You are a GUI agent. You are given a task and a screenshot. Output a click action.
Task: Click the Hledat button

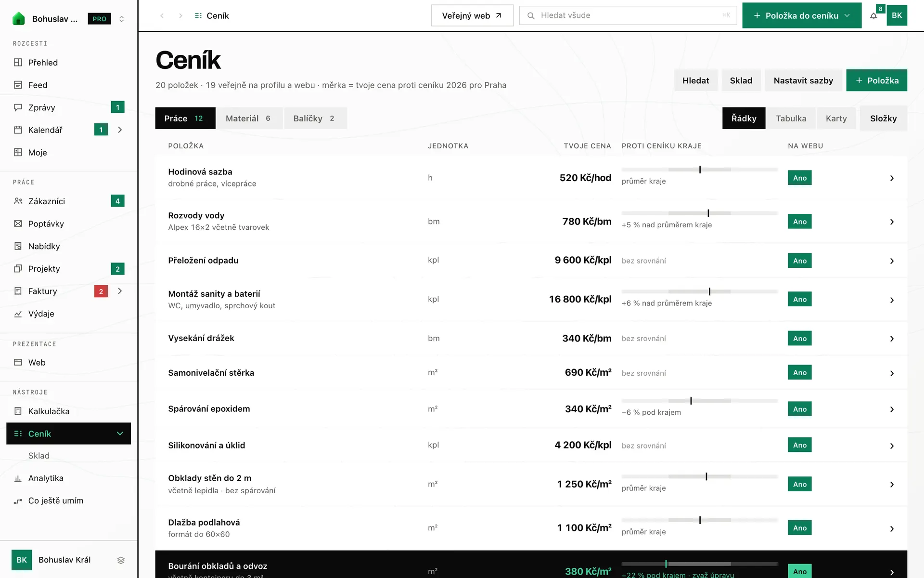pos(695,80)
